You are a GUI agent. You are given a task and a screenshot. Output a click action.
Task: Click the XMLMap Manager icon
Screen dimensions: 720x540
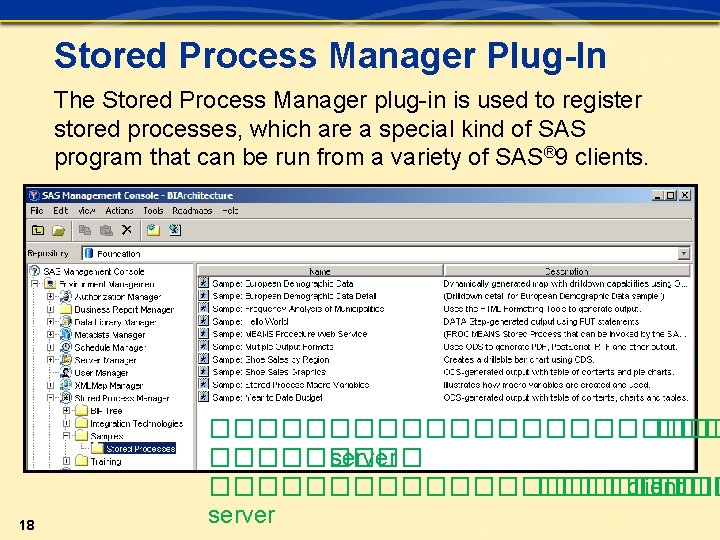(66, 385)
